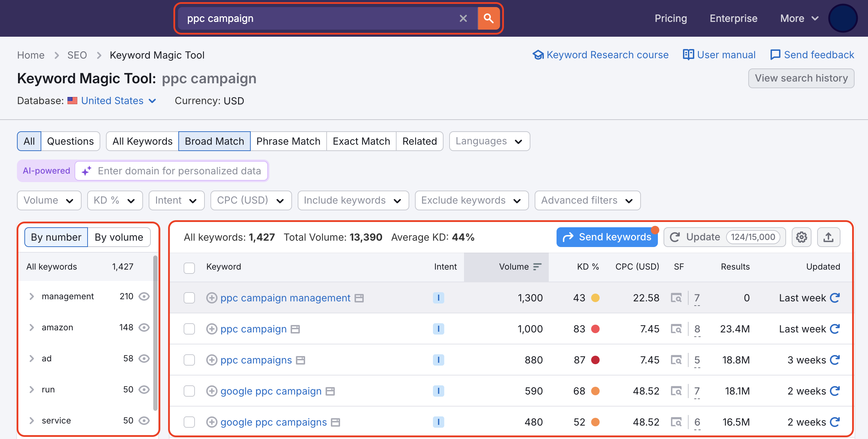The width and height of the screenshot is (868, 439).
Task: Click the Send keywords button
Action: point(607,237)
